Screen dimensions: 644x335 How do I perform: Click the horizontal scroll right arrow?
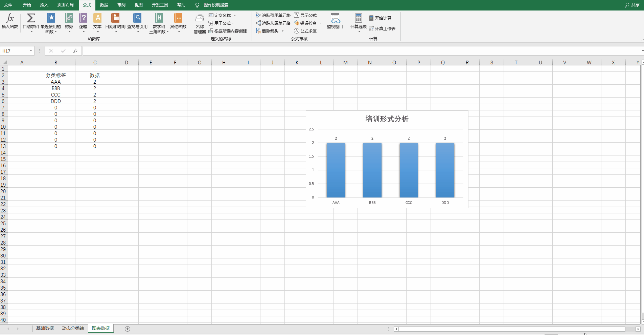coord(638,329)
